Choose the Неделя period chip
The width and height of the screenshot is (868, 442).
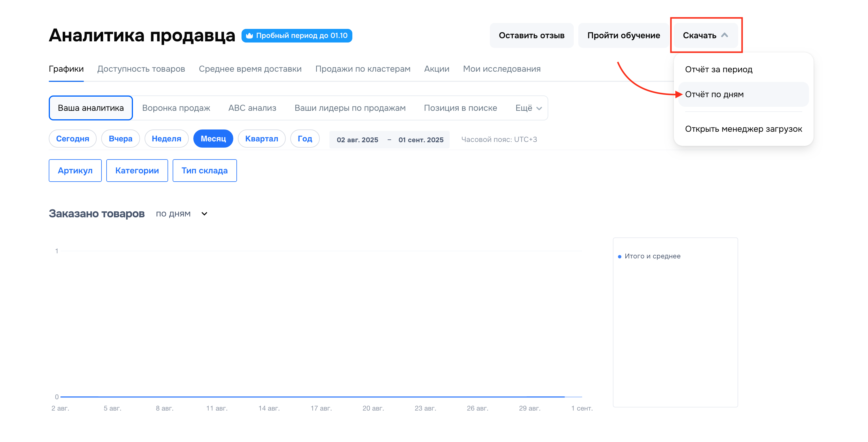click(166, 139)
